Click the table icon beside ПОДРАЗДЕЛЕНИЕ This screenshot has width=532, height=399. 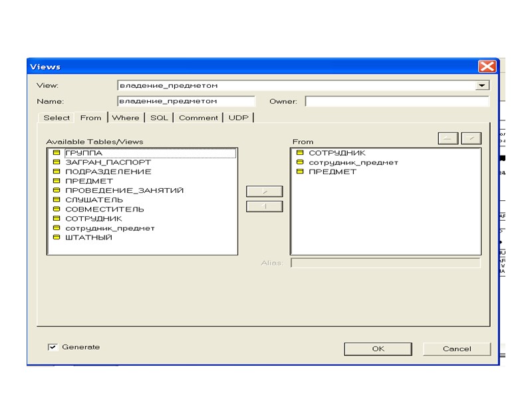(x=57, y=172)
